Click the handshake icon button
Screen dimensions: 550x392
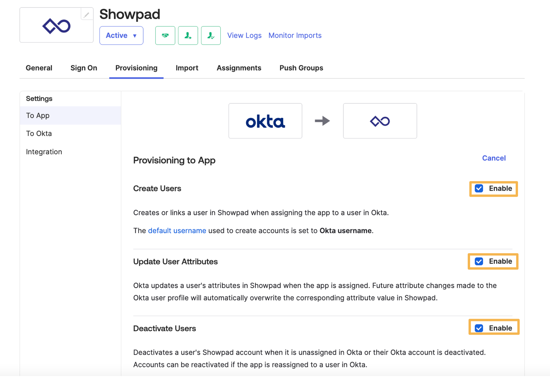(x=165, y=35)
